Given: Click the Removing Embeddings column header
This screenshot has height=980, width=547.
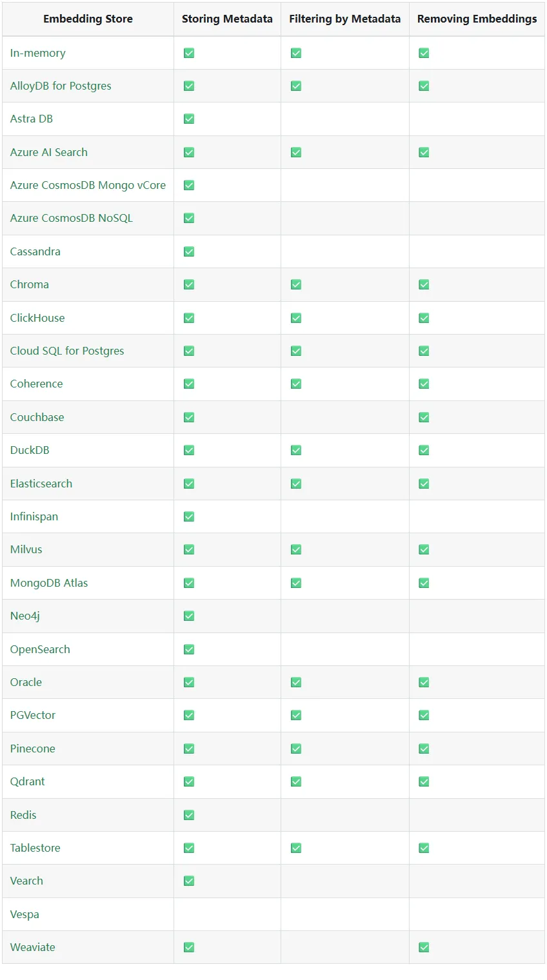Looking at the screenshot, I should [x=477, y=19].
